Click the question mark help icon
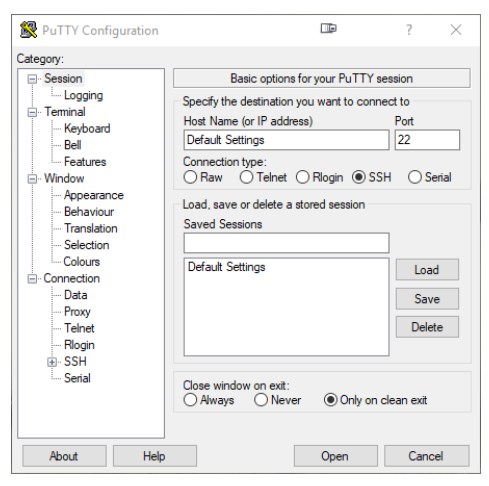The width and height of the screenshot is (489, 486). coord(409,30)
